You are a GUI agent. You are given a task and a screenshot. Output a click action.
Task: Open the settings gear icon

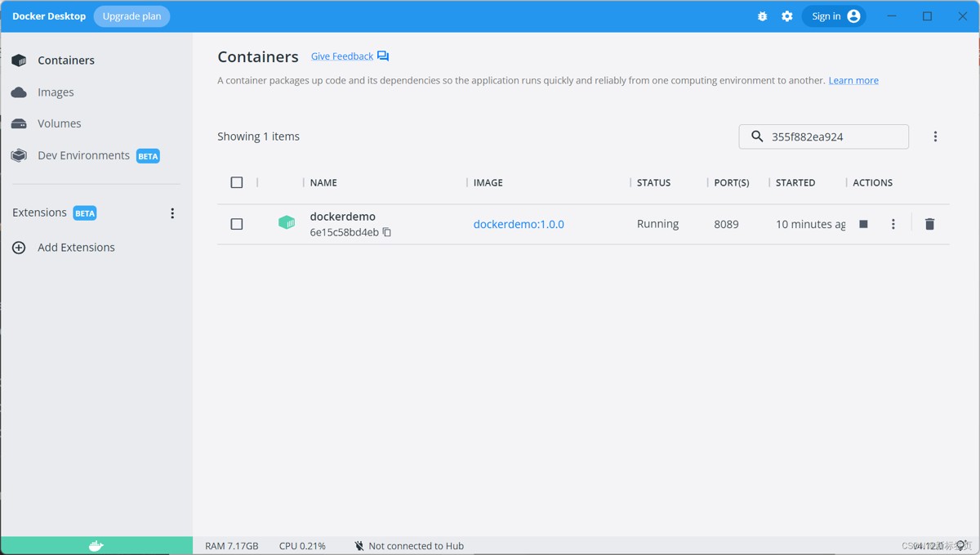point(787,16)
